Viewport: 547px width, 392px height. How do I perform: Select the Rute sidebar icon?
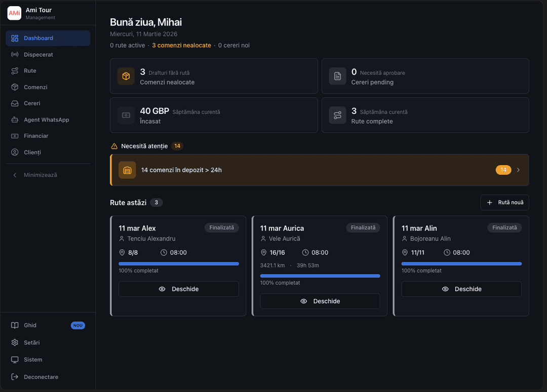[x=16, y=70]
